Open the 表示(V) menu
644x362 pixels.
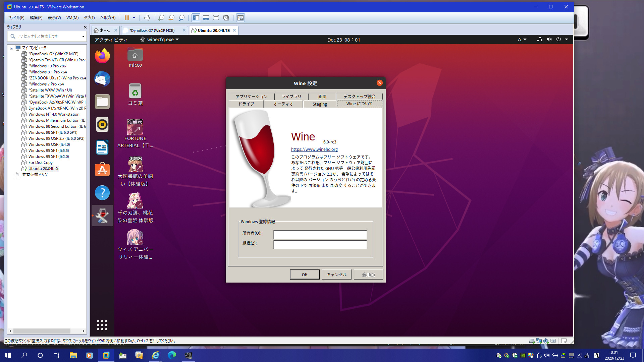click(54, 18)
